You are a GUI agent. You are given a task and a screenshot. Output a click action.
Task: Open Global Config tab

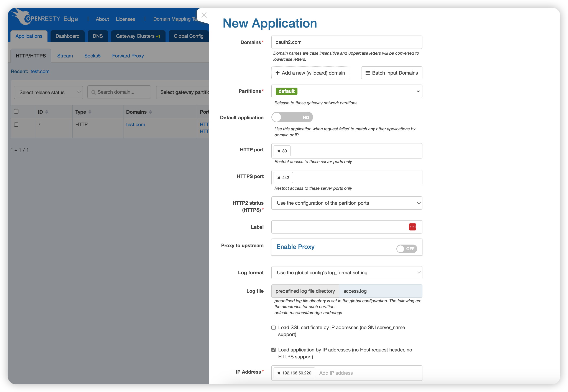189,36
